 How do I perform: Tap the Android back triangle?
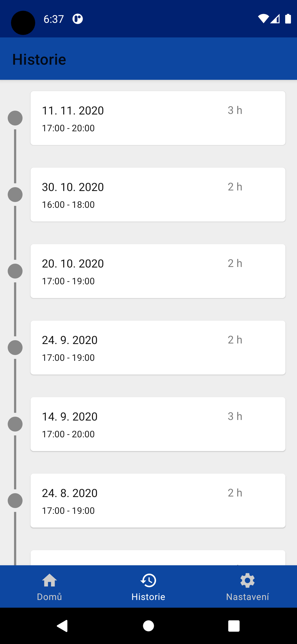[62, 626]
